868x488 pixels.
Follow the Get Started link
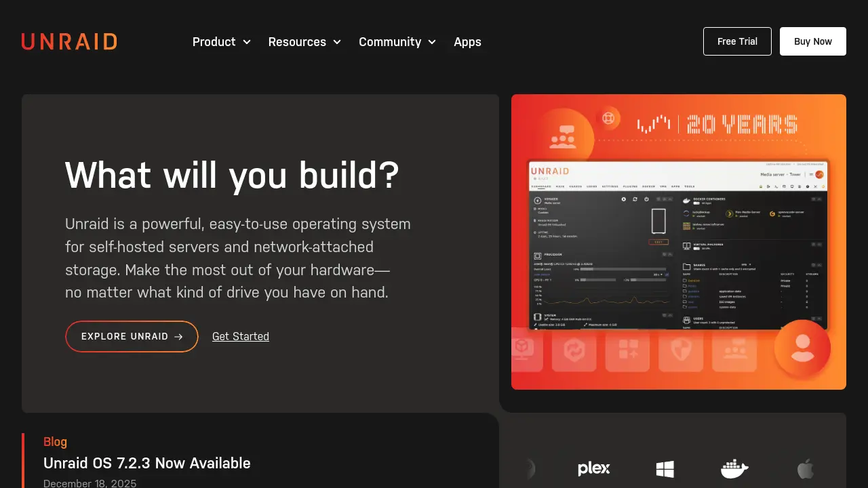tap(241, 336)
